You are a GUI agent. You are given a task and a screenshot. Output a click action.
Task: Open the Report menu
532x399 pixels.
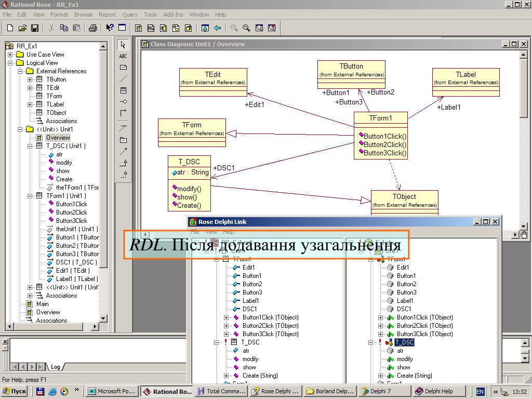point(107,15)
